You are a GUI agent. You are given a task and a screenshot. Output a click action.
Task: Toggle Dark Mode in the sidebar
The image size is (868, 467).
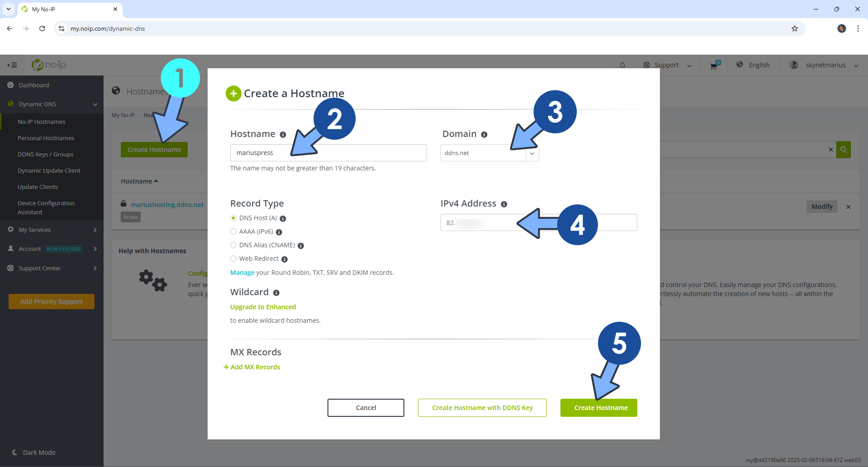[34, 453]
